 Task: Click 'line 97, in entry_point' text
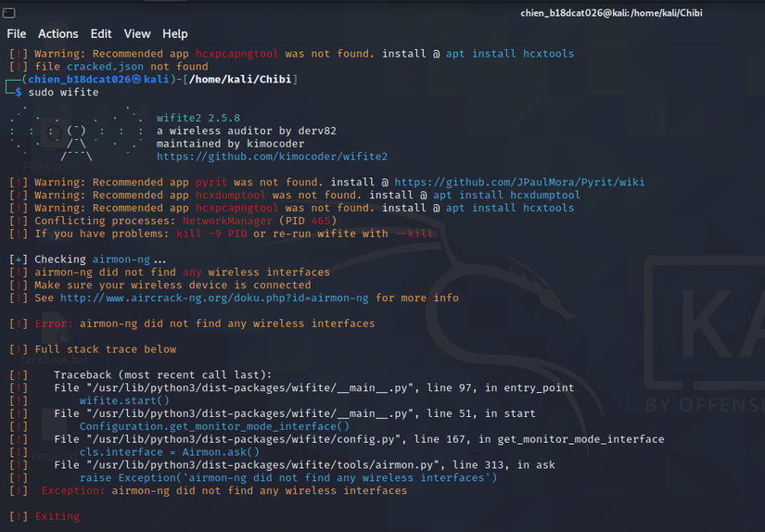coord(500,387)
